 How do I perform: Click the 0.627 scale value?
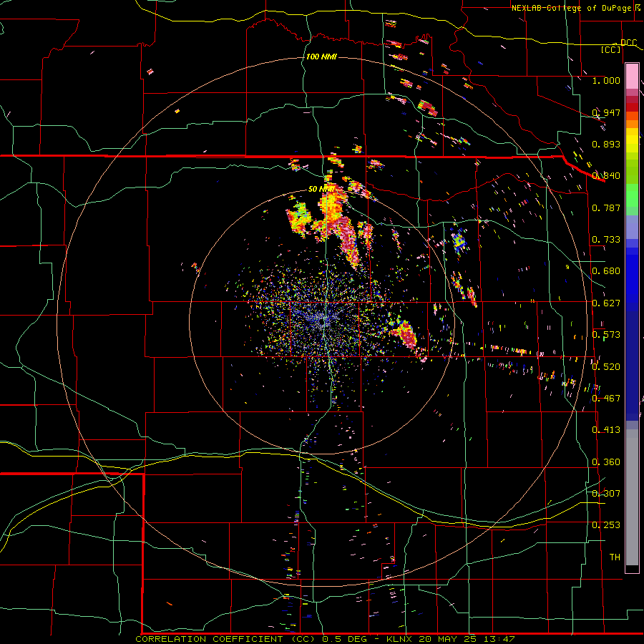click(606, 303)
